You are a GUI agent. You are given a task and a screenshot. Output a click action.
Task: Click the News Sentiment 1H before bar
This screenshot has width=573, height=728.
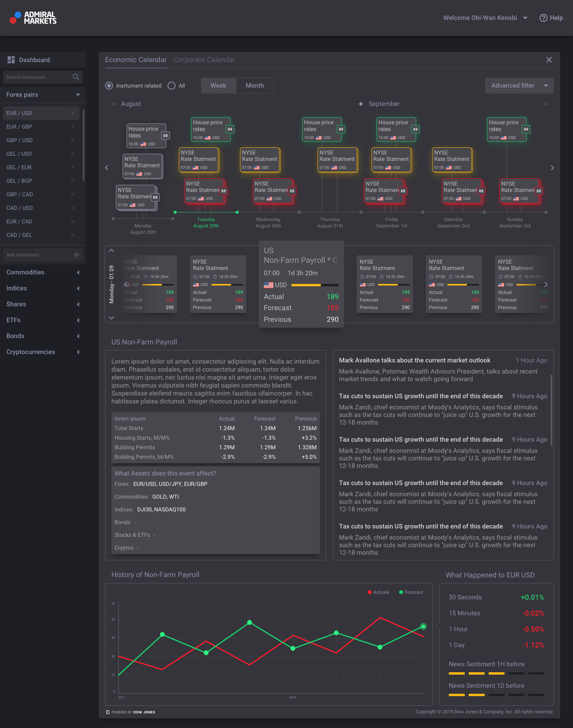497,673
